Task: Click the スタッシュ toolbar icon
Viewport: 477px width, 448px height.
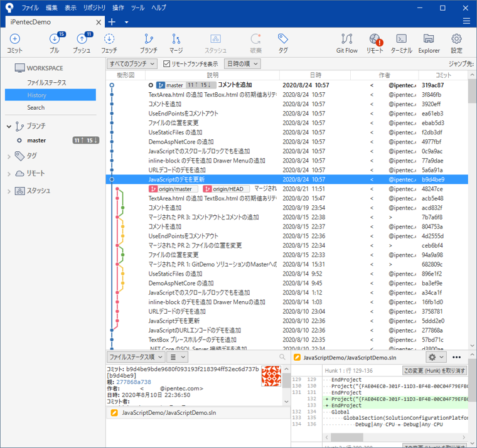Action: 215,43
